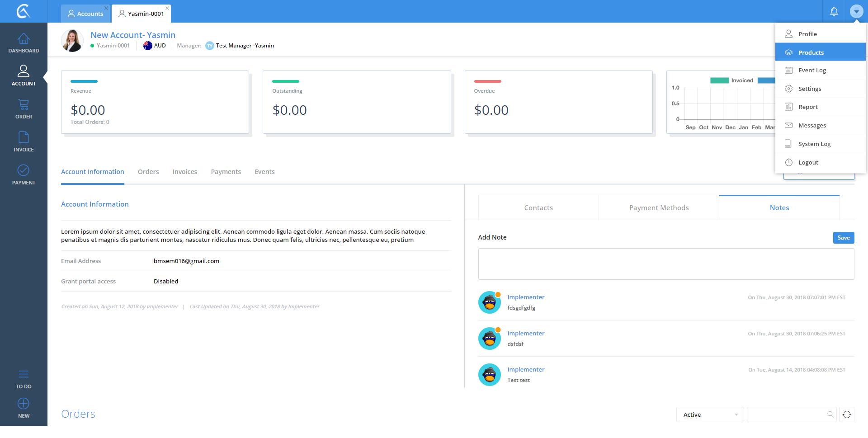Choose Logout in the user menu

pos(808,162)
